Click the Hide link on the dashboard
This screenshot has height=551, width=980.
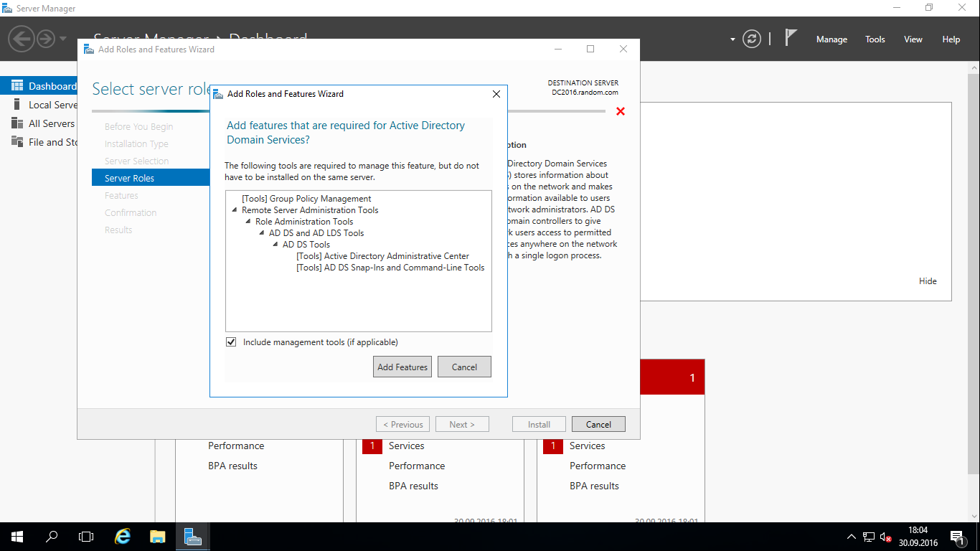click(928, 281)
